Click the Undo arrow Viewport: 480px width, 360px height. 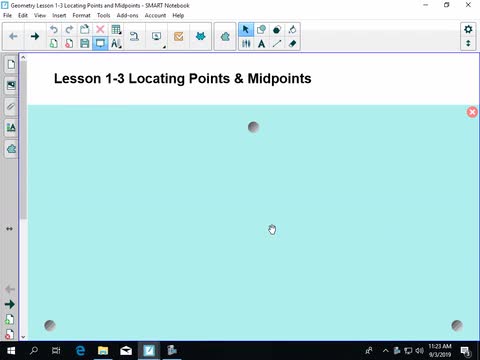point(54,30)
